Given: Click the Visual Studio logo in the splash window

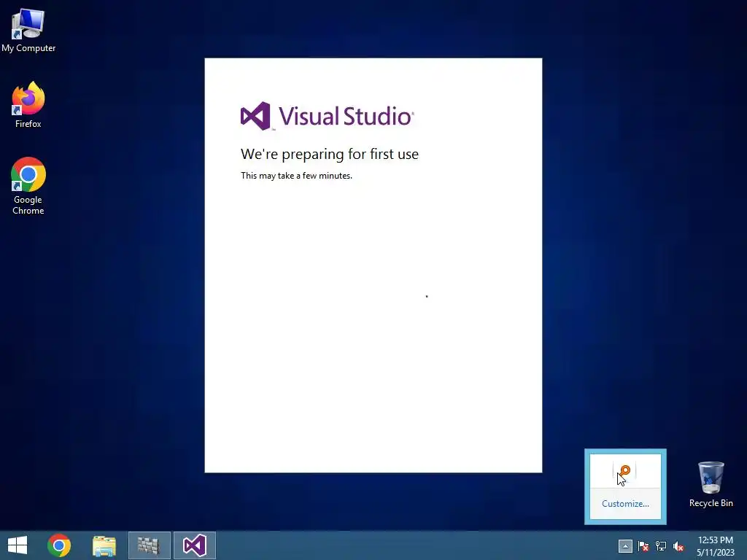Looking at the screenshot, I should point(327,116).
